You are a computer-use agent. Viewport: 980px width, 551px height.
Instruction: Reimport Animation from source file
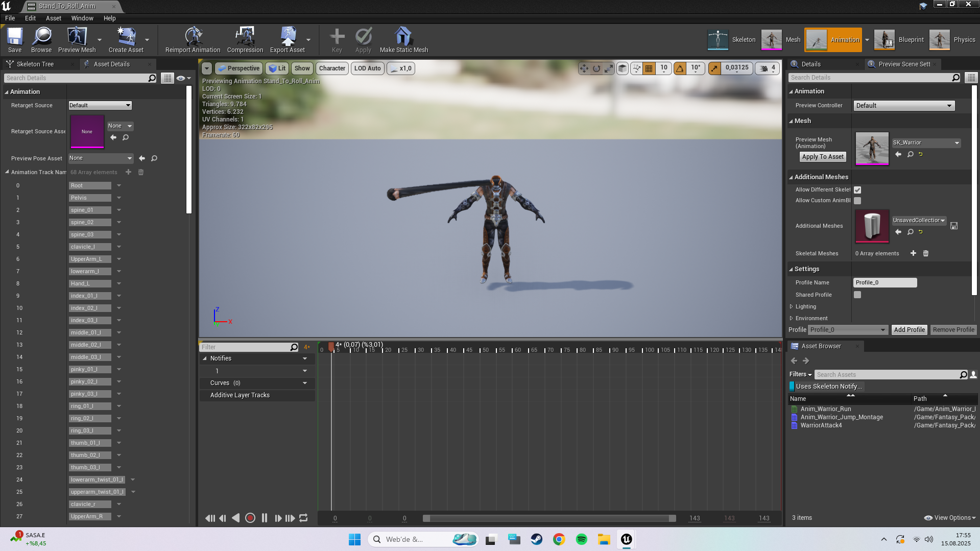coord(193,40)
